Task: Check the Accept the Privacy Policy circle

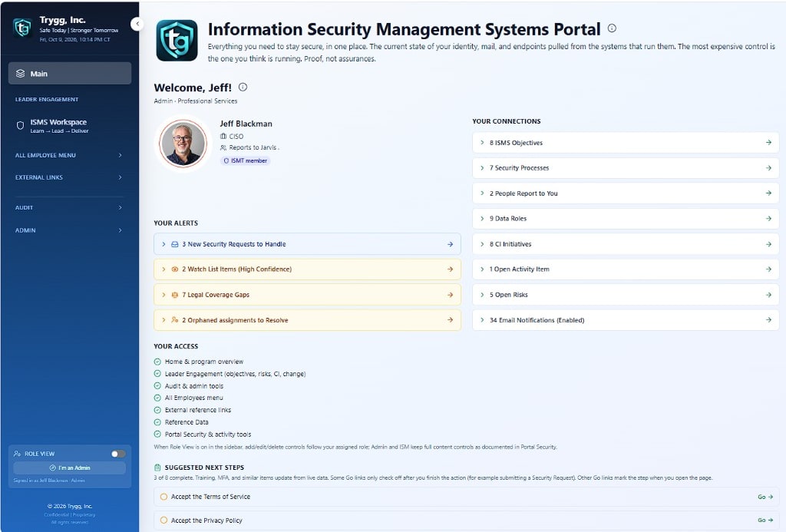Action: pyautogui.click(x=163, y=520)
